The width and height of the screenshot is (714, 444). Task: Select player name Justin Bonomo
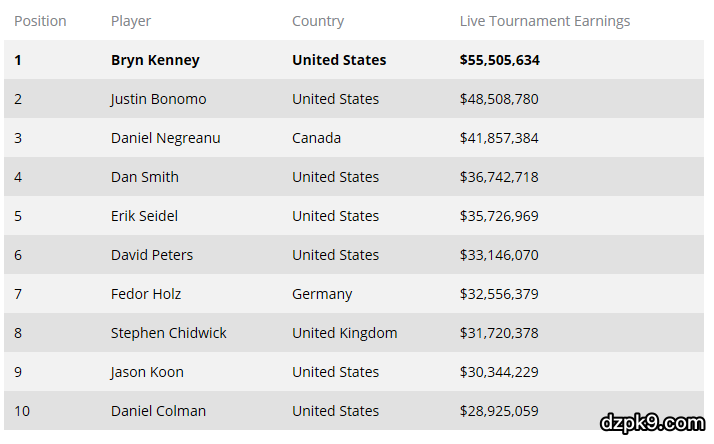(160, 99)
